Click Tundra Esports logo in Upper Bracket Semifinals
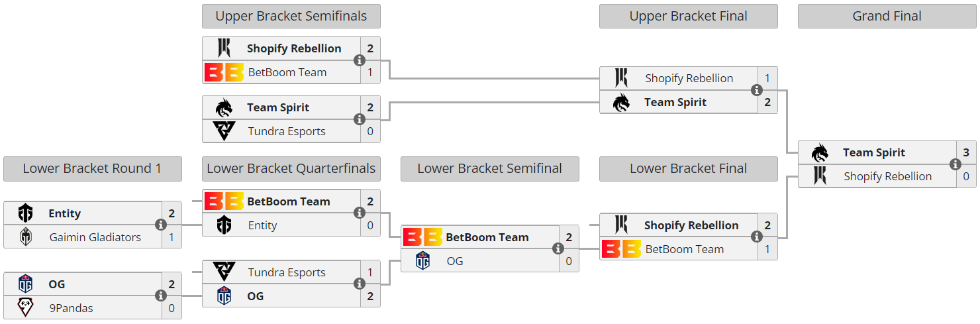Viewport: 980px width, 324px height. coord(224,131)
